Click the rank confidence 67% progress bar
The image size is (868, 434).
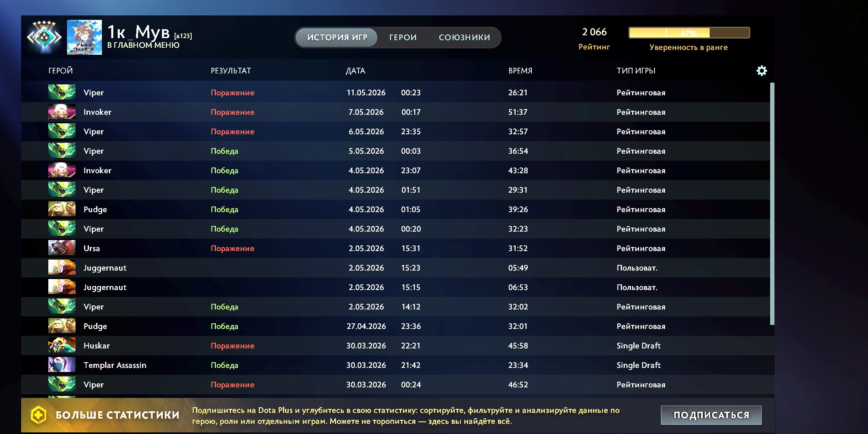coord(689,33)
